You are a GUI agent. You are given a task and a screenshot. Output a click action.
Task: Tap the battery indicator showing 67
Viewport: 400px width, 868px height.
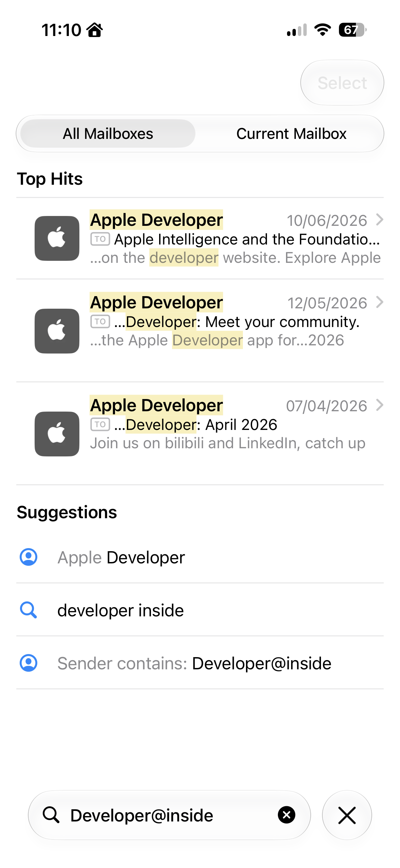click(353, 30)
